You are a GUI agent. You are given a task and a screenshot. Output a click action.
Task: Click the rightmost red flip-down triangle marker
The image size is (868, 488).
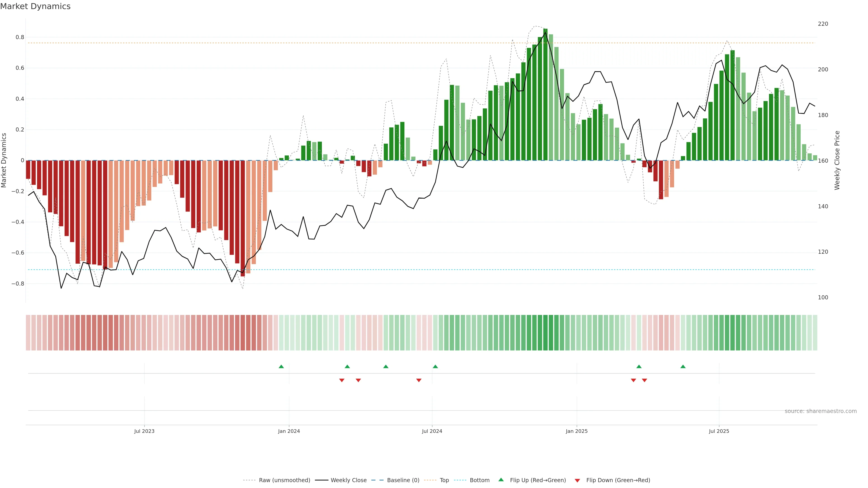[644, 380]
